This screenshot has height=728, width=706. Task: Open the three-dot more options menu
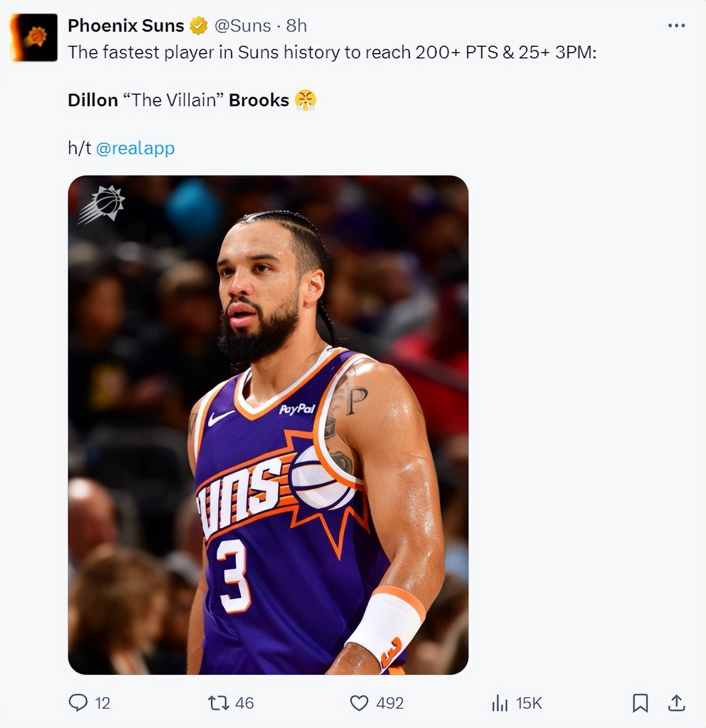click(676, 26)
